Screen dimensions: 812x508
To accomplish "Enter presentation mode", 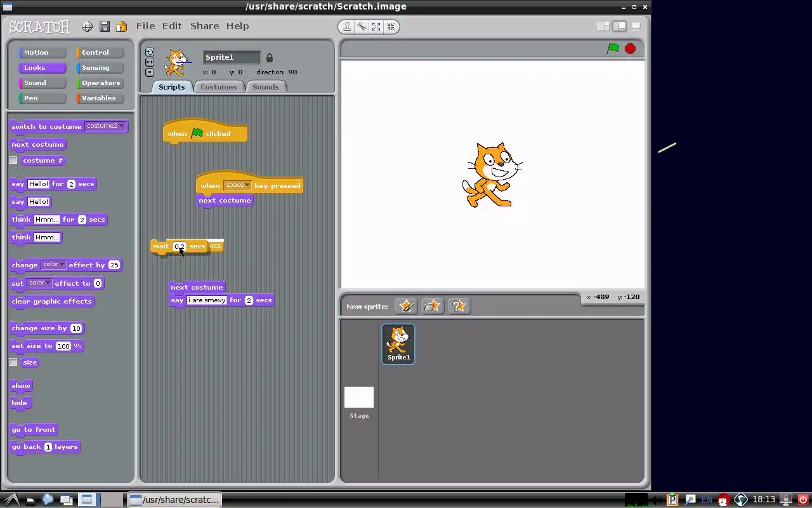I will click(x=636, y=26).
